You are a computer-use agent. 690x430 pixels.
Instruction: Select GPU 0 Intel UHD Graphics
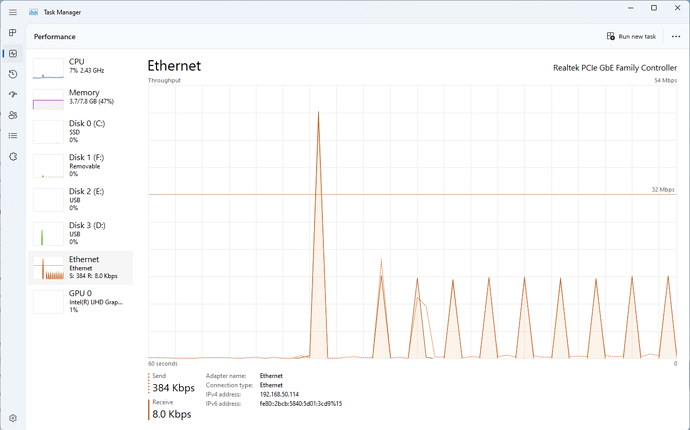[x=82, y=301]
